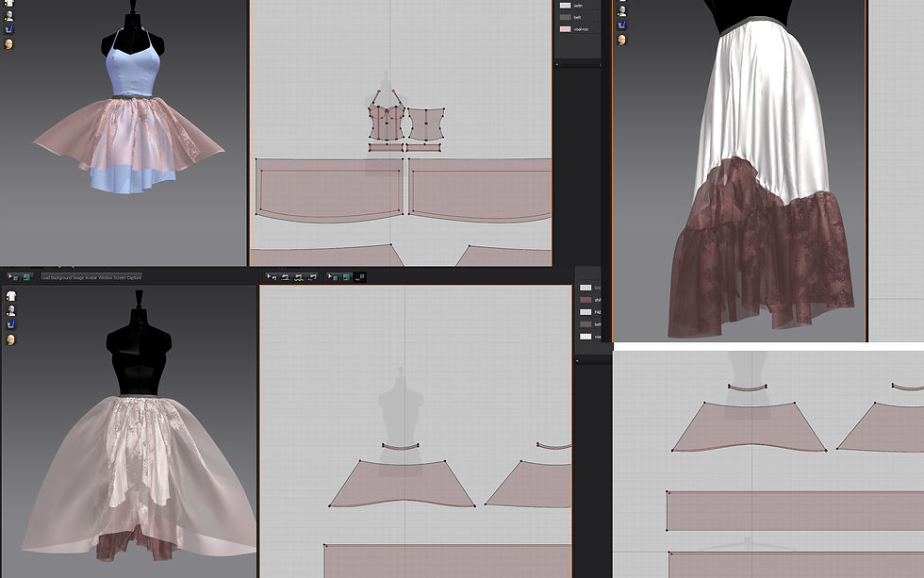
Task: Click the third white swatch in the lower fabric list
Action: pyautogui.click(x=586, y=312)
